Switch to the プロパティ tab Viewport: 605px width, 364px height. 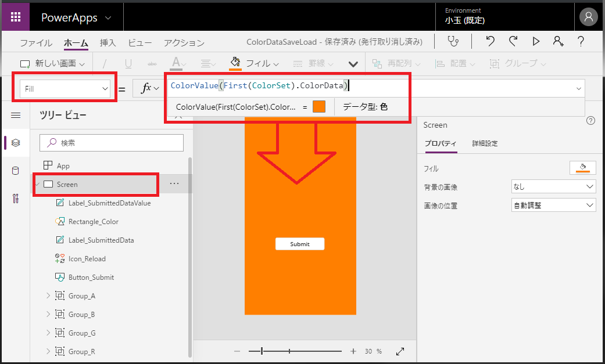(x=441, y=143)
